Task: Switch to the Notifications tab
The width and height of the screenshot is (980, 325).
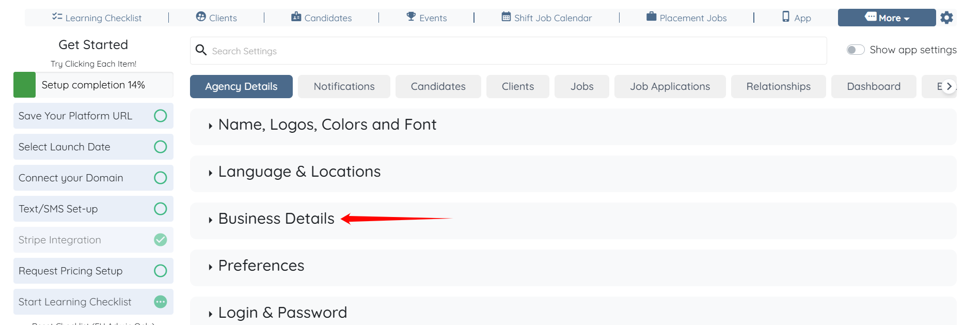Action: coord(344,86)
